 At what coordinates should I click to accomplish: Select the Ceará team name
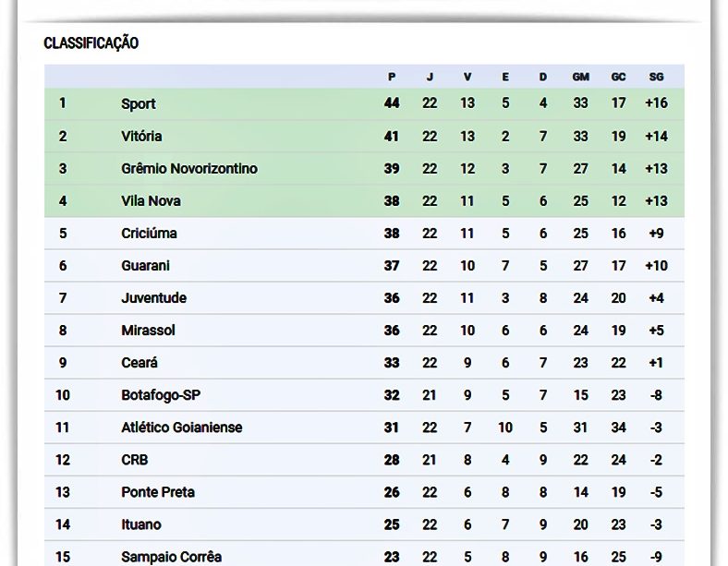[140, 363]
